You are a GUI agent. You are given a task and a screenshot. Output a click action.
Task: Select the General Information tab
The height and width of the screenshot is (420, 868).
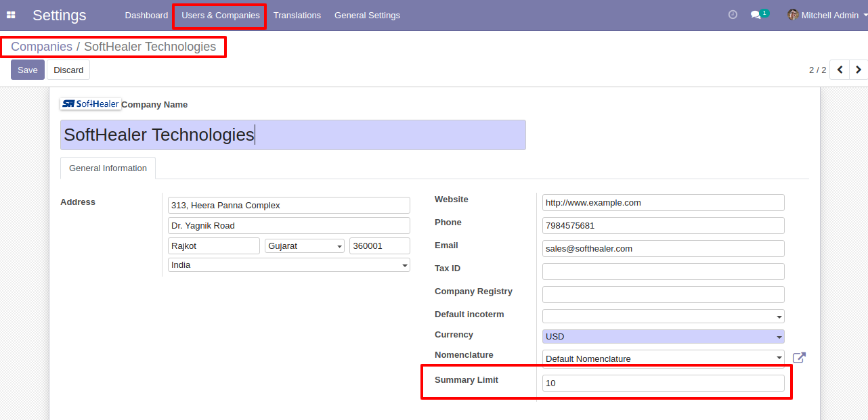pyautogui.click(x=108, y=168)
